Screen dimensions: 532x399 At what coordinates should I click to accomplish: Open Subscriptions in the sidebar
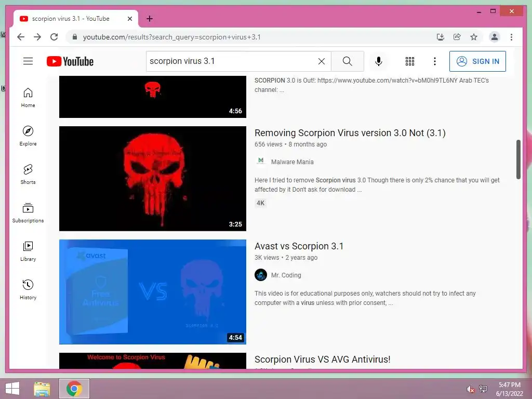pyautogui.click(x=28, y=212)
